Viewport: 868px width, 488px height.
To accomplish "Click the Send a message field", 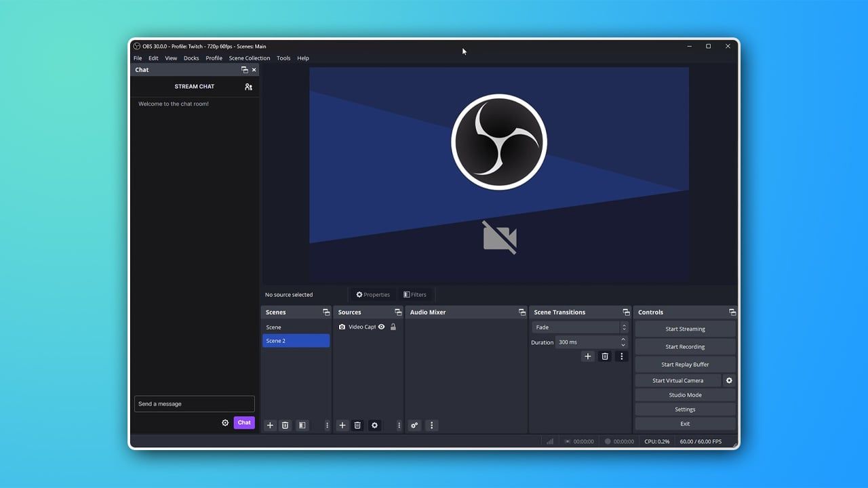I will tap(194, 404).
